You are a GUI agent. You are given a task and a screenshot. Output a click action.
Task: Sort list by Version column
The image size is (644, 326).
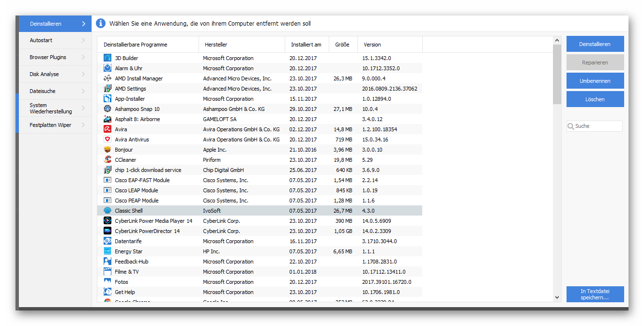[x=390, y=45]
